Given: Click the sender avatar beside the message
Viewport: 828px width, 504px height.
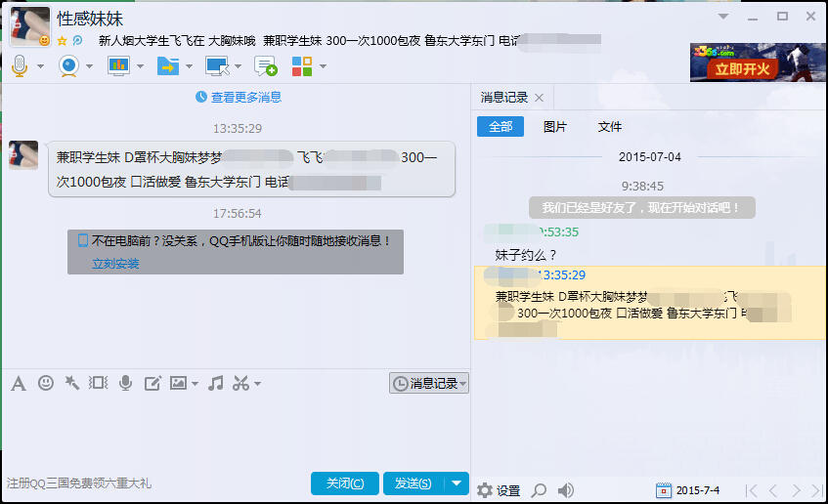Looking at the screenshot, I should coord(23,154).
